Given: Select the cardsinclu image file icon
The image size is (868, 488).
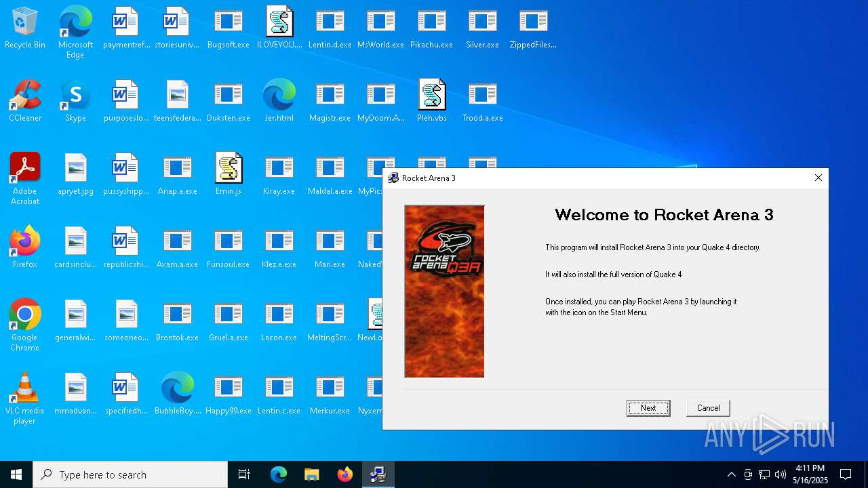Looking at the screenshot, I should point(75,247).
